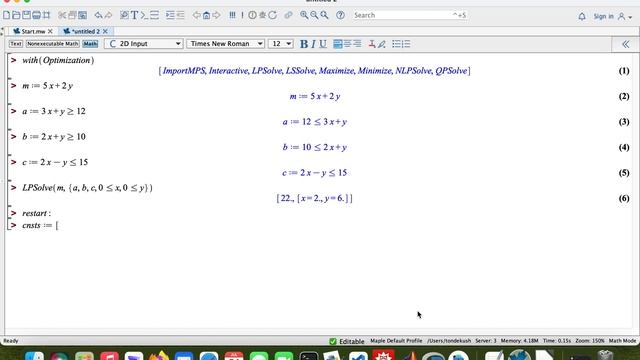Viewport: 640px width, 360px height.
Task: Go to the home page icon
Action: (x=207, y=15)
